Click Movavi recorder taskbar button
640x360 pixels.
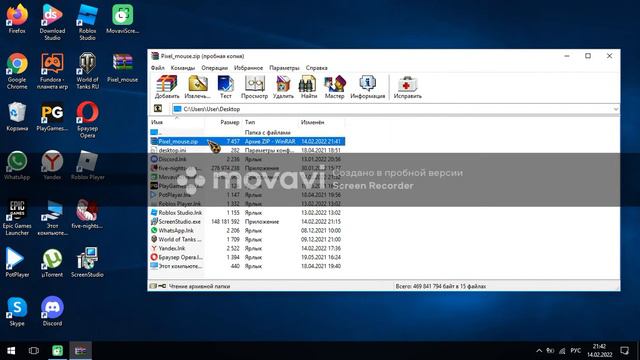pos(58,351)
